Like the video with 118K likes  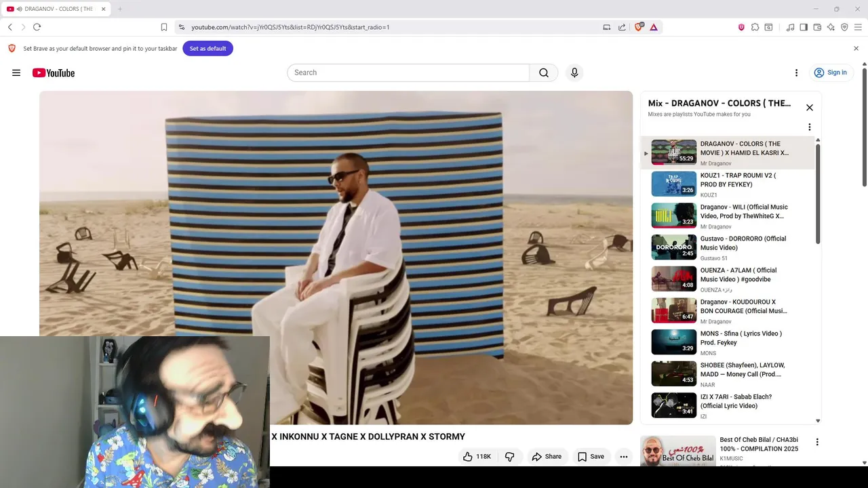tap(477, 457)
